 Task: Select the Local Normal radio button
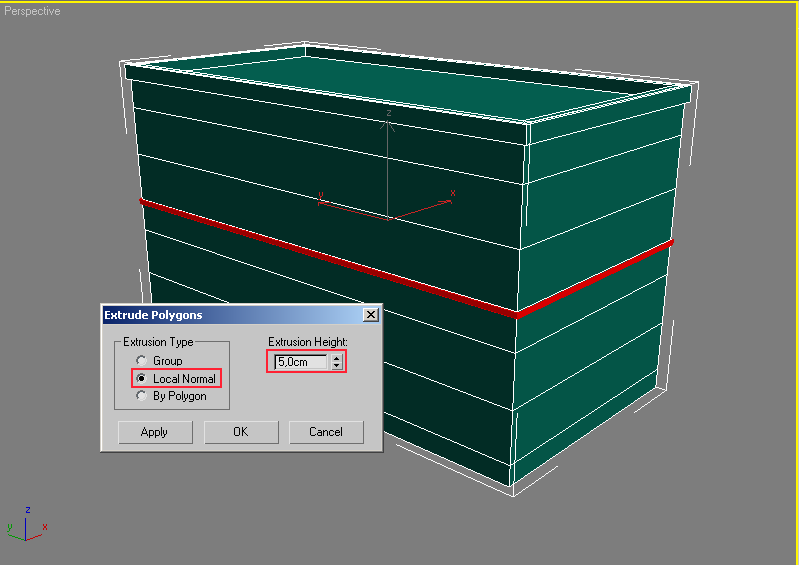(142, 379)
